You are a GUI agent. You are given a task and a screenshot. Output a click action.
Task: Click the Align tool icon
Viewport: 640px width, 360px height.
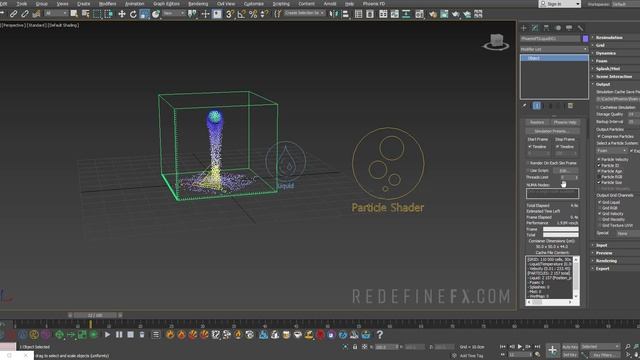(345, 14)
